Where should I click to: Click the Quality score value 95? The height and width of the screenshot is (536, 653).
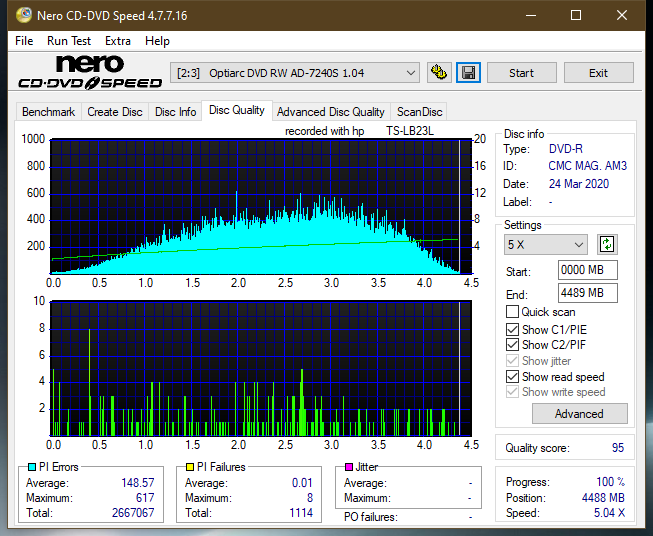(618, 448)
